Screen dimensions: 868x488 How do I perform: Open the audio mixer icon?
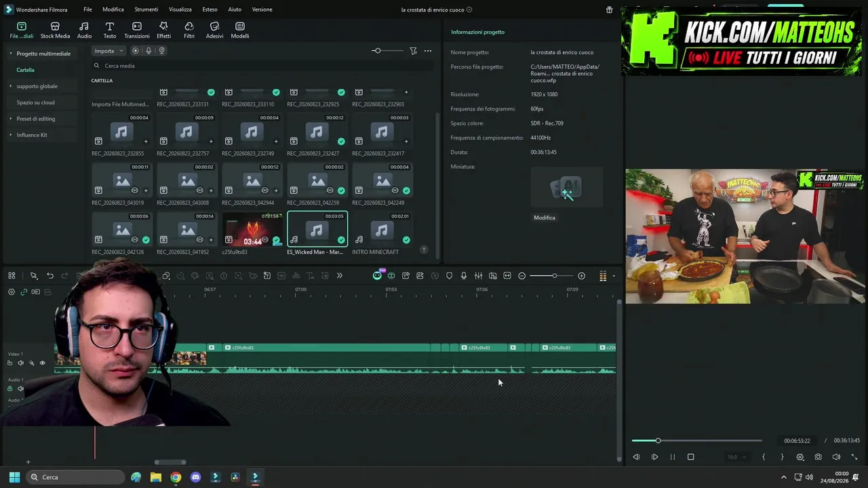(478, 276)
